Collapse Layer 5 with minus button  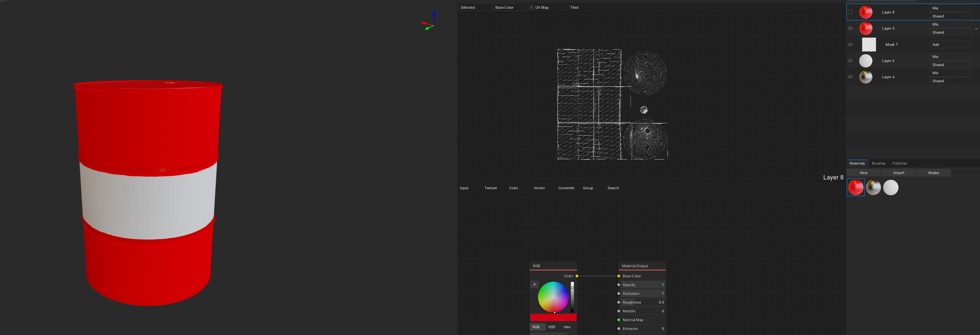(976, 29)
